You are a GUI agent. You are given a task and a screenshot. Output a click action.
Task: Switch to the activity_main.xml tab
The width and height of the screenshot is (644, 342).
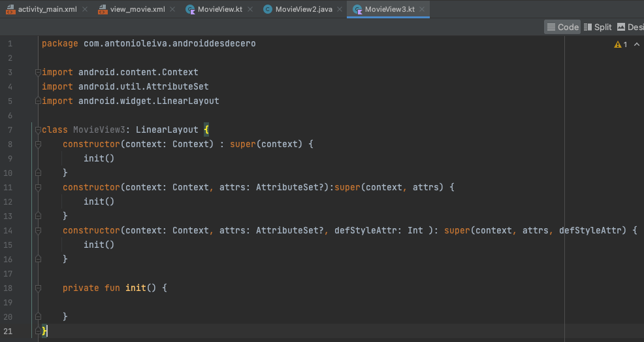[47, 9]
